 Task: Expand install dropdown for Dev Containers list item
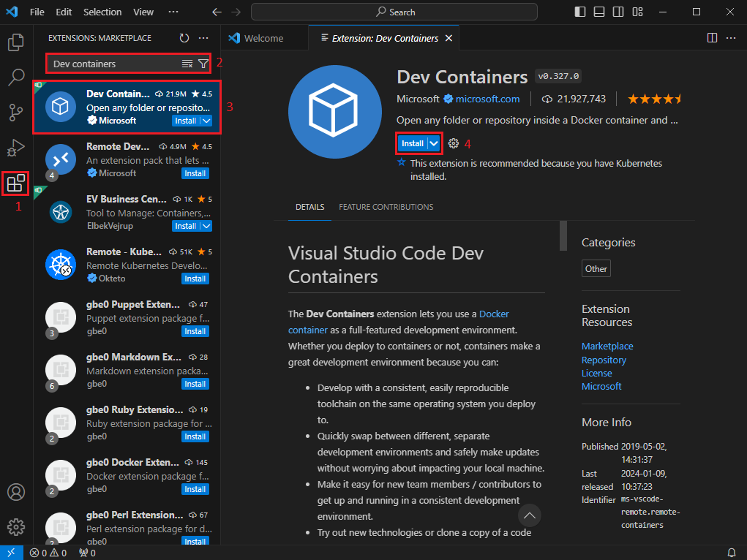coord(206,121)
